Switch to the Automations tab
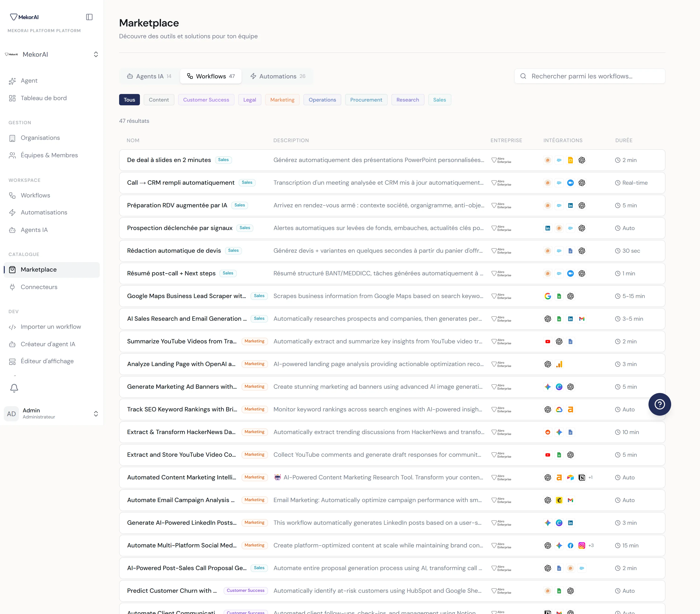Viewport: 700px width, 614px height. 278,76
